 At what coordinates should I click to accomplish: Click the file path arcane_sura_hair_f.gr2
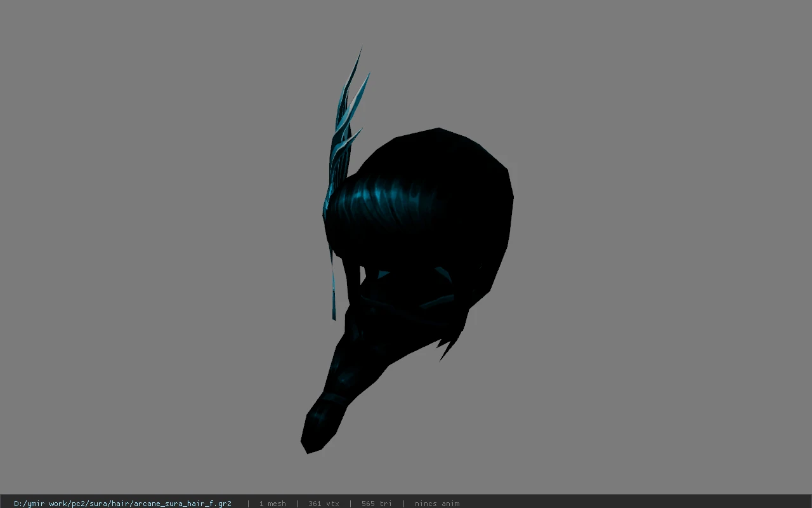coord(122,504)
